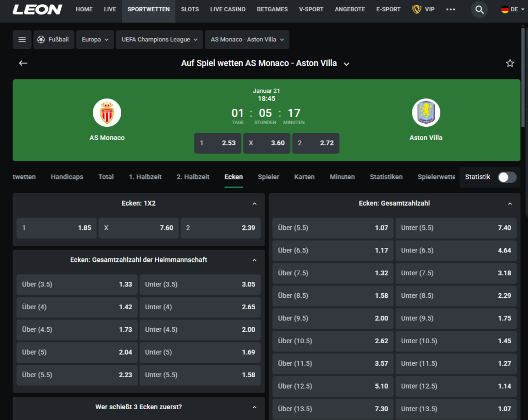528x420 pixels.
Task: Go back with the left arrow
Action: tap(23, 63)
